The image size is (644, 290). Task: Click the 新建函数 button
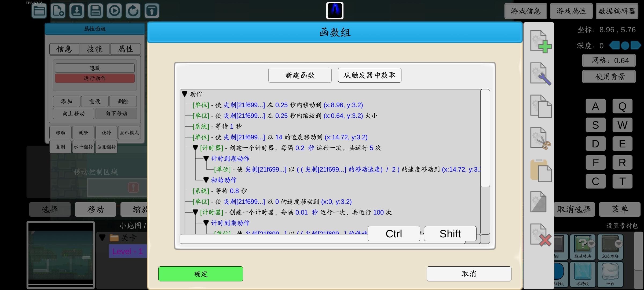tap(300, 75)
